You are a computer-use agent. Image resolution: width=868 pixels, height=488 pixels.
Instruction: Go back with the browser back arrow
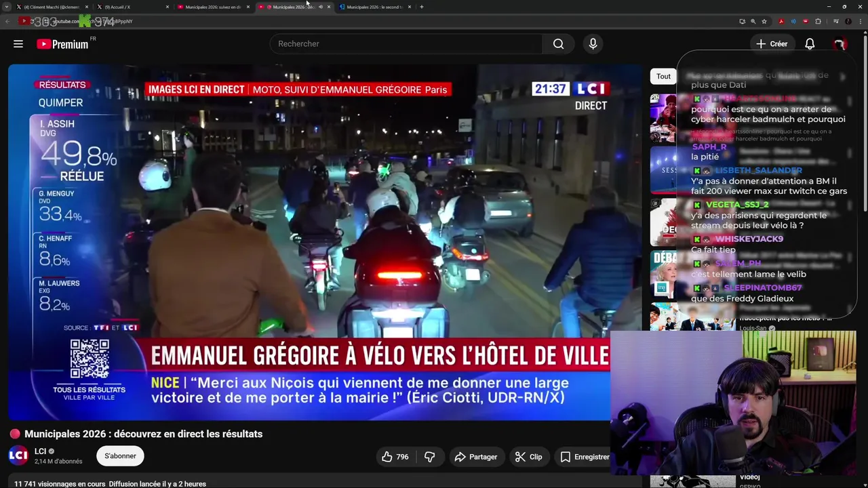coord(7,22)
